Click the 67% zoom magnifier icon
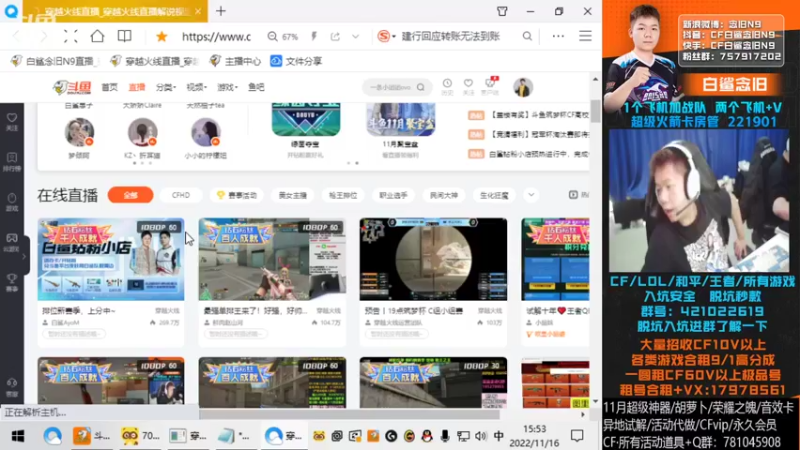Screen dimensions: 800x450 [x=272, y=36]
